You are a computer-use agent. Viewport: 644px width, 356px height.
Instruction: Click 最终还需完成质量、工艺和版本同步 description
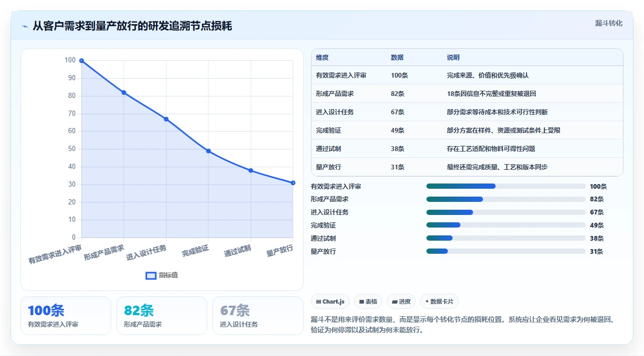coord(497,167)
